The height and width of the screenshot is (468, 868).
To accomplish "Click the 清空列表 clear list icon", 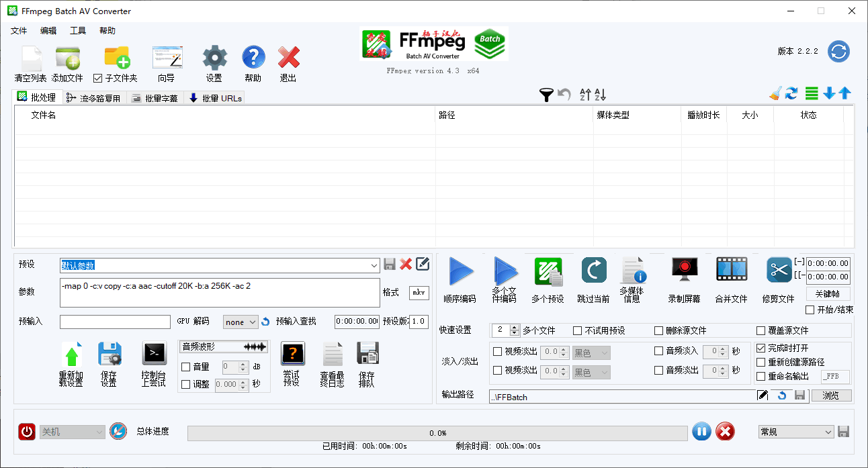I will point(32,58).
